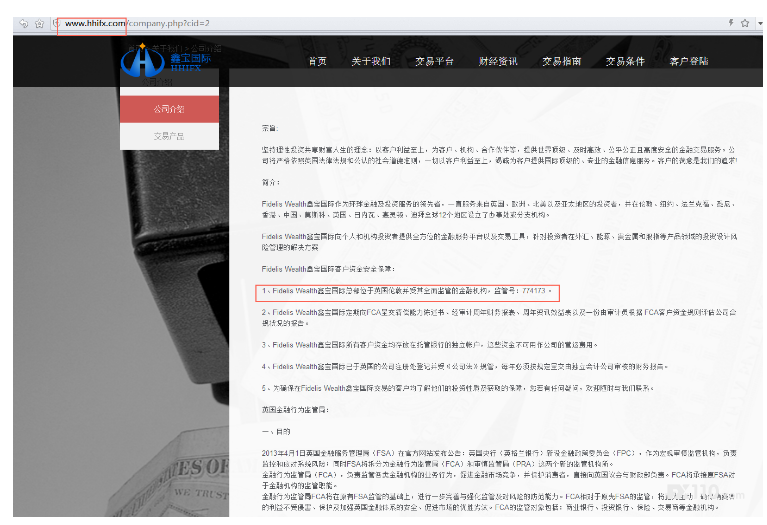Click the 宗旨: heading text
This screenshot has width=767, height=525.
pyautogui.click(x=270, y=128)
